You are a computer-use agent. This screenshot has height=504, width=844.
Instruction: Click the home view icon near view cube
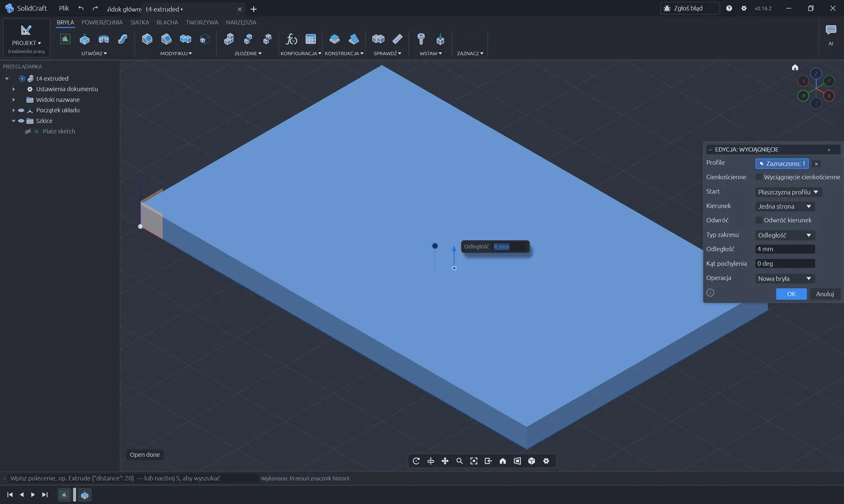795,67
